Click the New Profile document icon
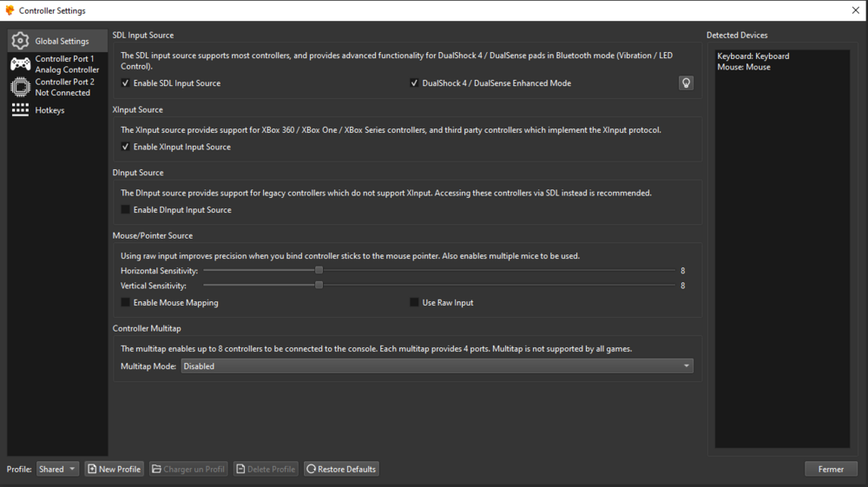The width and height of the screenshot is (868, 487). [92, 469]
